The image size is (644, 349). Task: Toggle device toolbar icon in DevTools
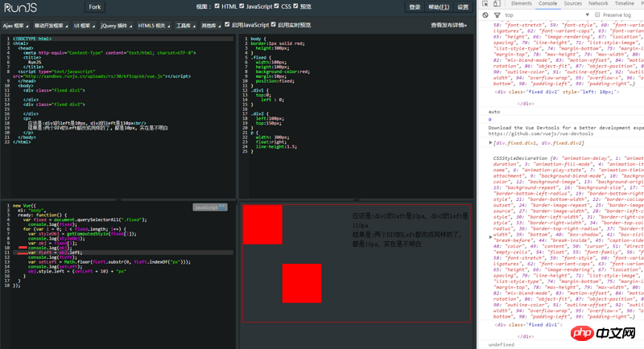pyautogui.click(x=495, y=4)
